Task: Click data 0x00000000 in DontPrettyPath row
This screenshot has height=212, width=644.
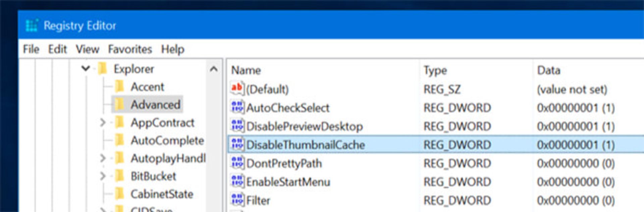Action: click(x=576, y=164)
